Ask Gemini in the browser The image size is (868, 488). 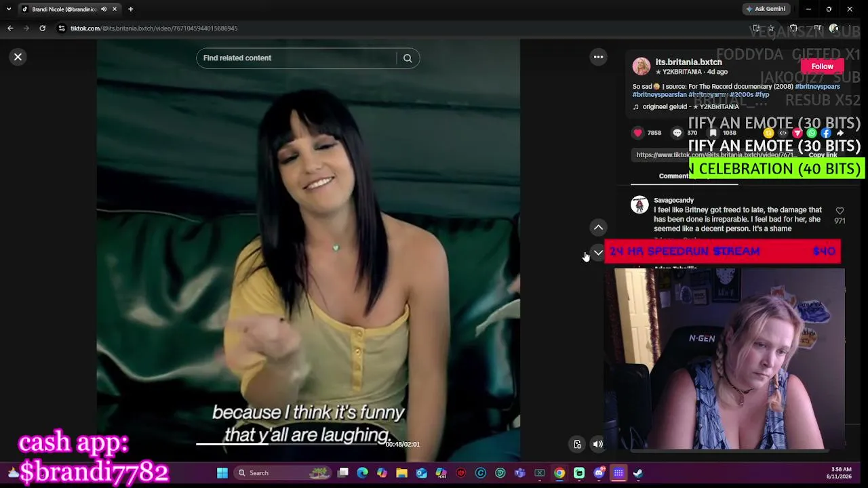tap(765, 9)
